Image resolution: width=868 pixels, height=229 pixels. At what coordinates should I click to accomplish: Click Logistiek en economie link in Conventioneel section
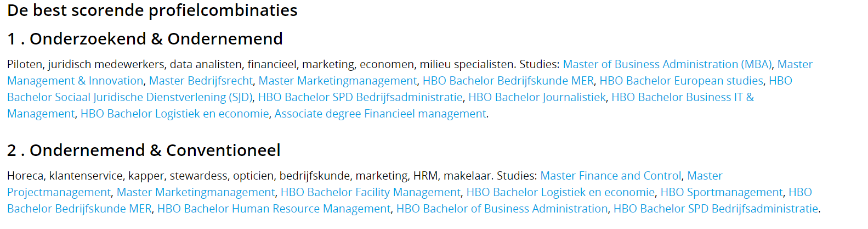560,192
